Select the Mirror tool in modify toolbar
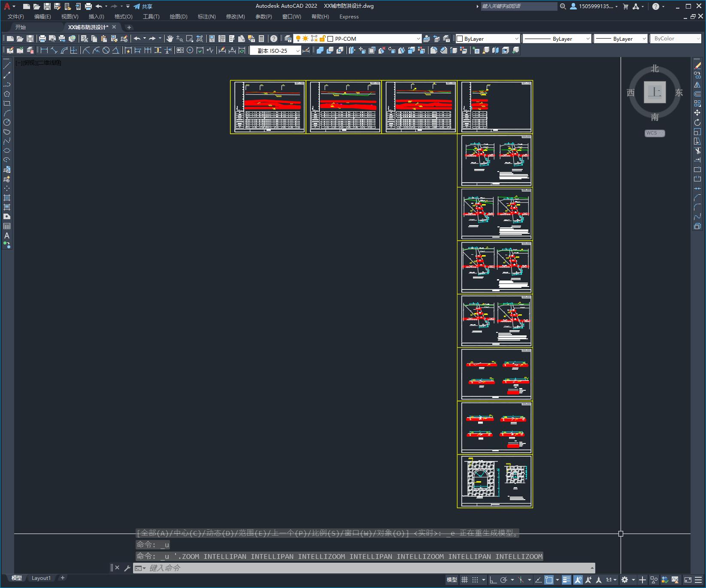Screen dimensions: 706x588 click(x=697, y=84)
